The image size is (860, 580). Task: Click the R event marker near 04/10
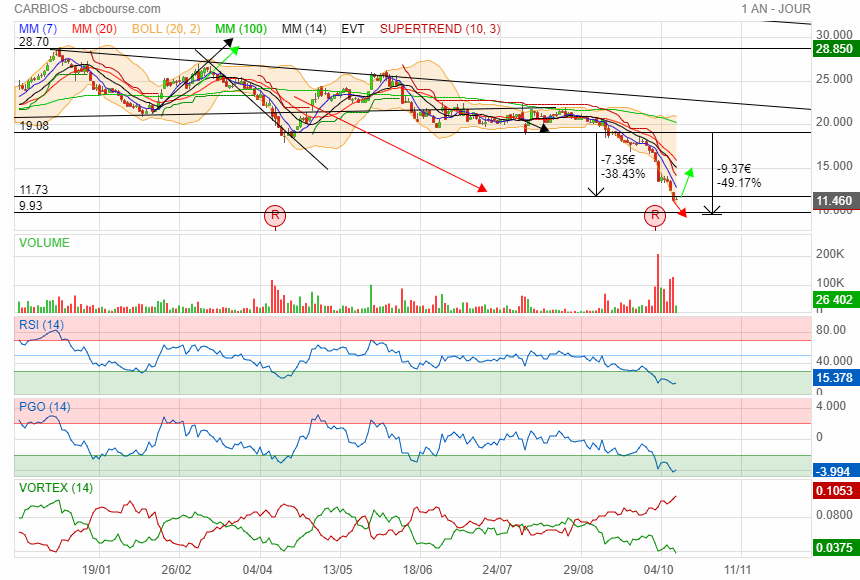point(655,215)
